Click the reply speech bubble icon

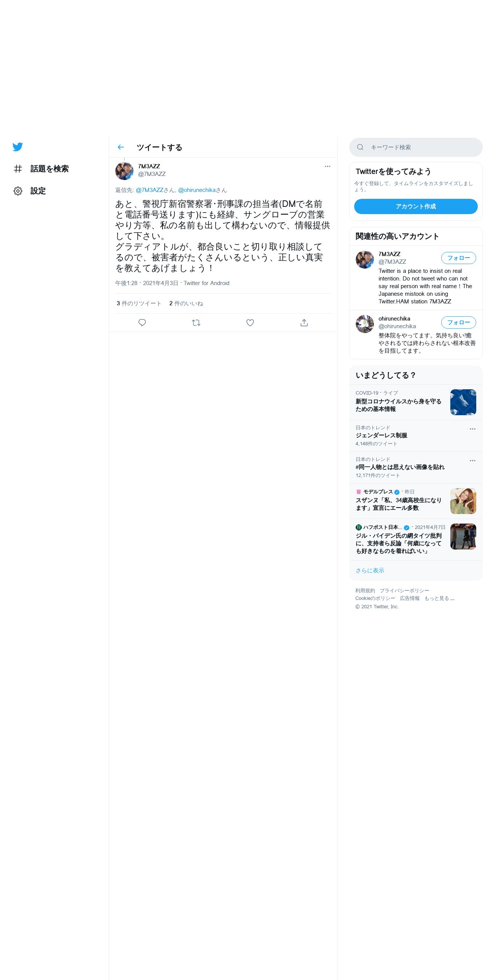[x=142, y=323]
